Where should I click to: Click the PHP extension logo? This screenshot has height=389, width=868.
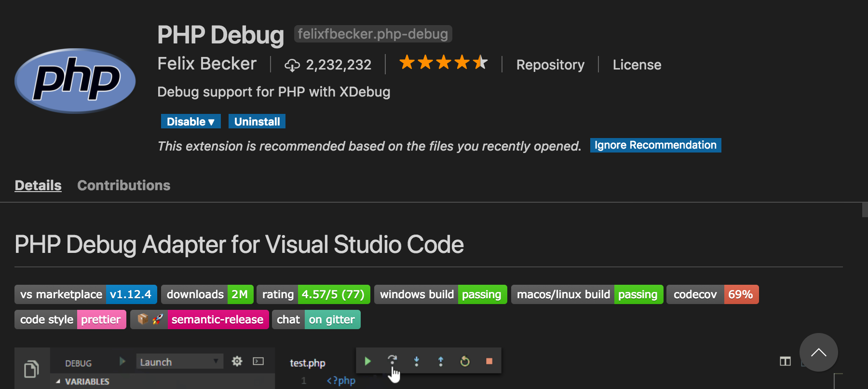click(x=75, y=81)
